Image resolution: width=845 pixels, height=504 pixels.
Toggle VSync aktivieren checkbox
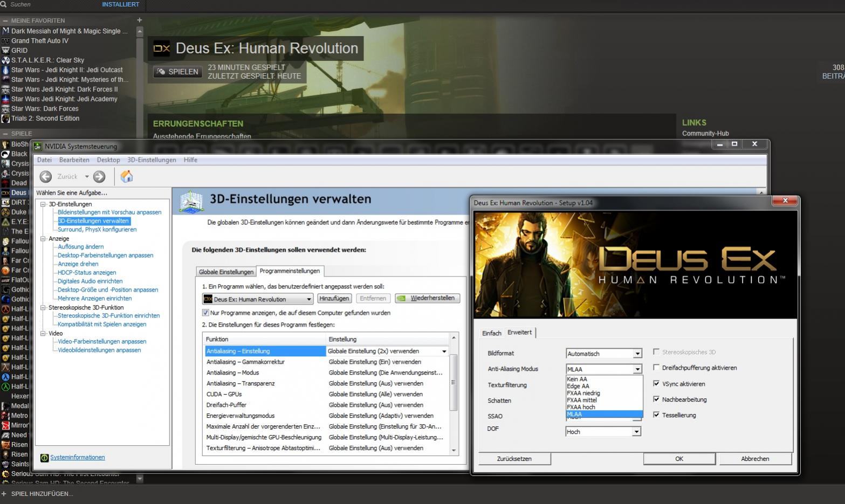point(656,383)
